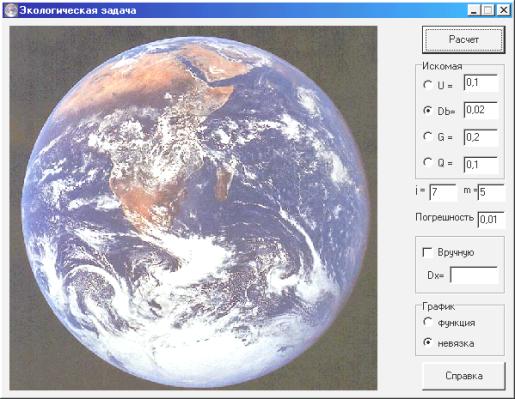Click the globe icon in title bar
The image size is (515, 399).
pyautogui.click(x=11, y=10)
